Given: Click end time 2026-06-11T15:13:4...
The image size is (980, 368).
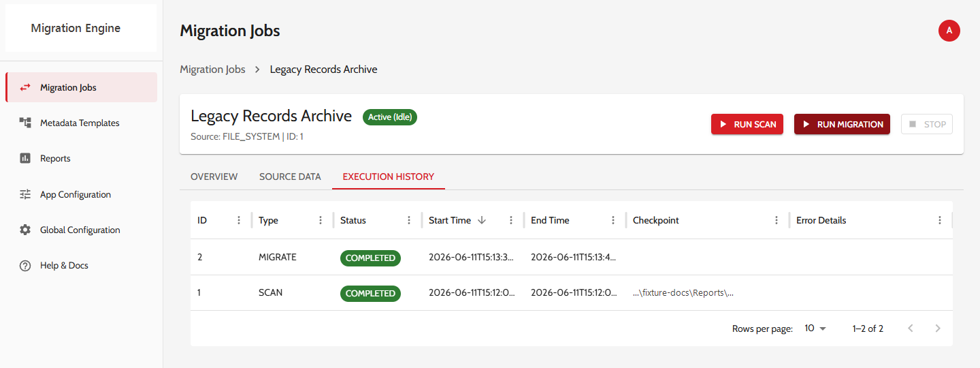Looking at the screenshot, I should tap(574, 258).
